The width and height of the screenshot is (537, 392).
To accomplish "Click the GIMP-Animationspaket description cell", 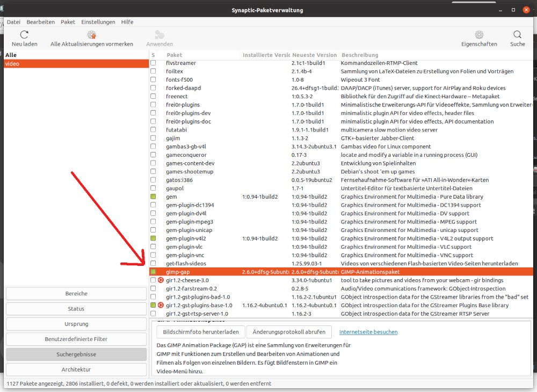I will 436,272.
